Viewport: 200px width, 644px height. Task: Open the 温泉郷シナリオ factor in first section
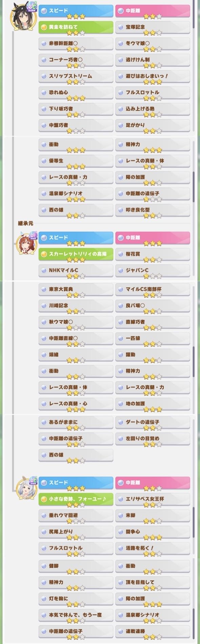(x=76, y=195)
